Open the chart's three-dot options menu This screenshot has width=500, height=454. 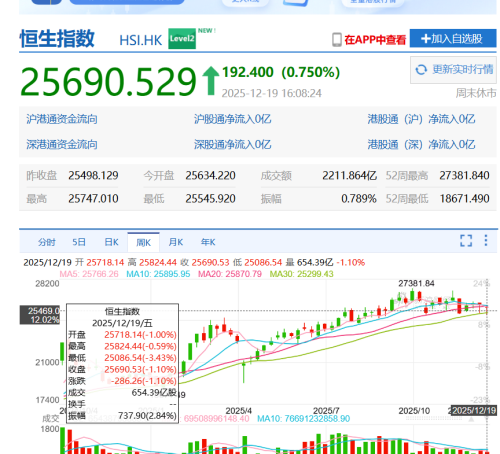486,240
